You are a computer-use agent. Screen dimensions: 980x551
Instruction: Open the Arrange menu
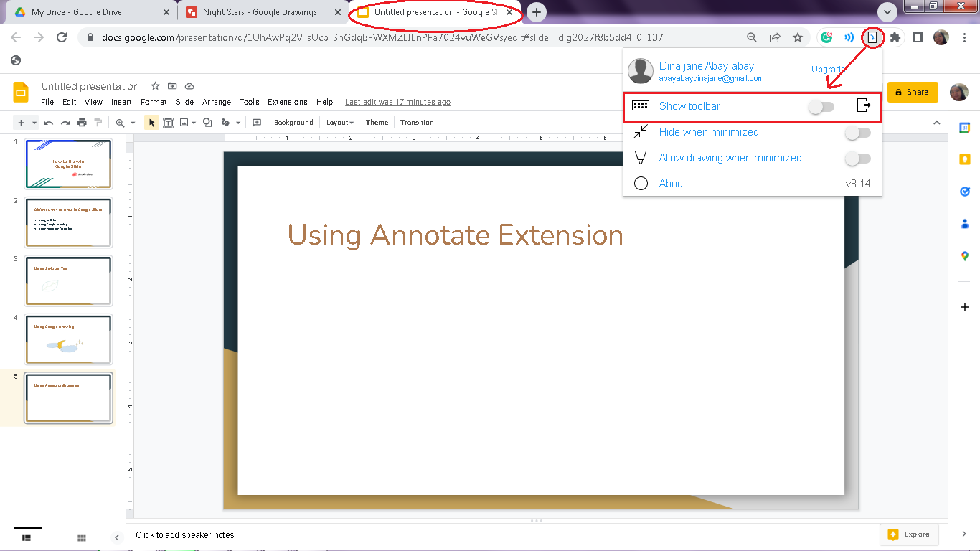217,102
